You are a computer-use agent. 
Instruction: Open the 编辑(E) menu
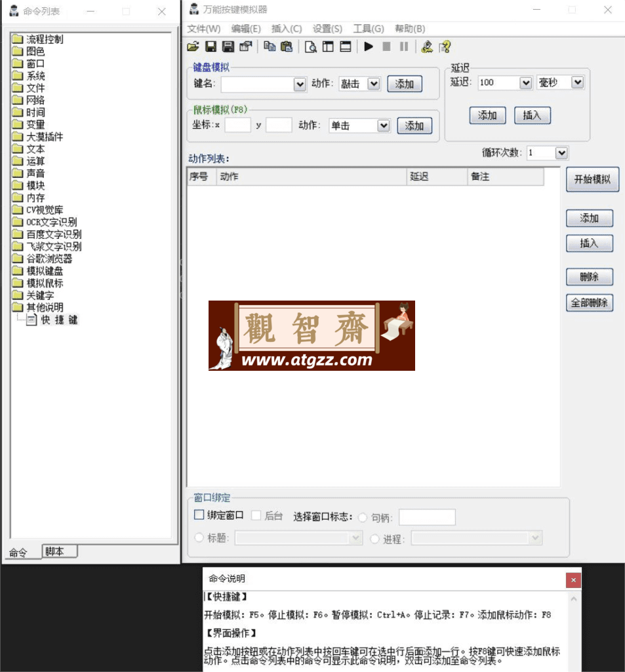[246, 29]
